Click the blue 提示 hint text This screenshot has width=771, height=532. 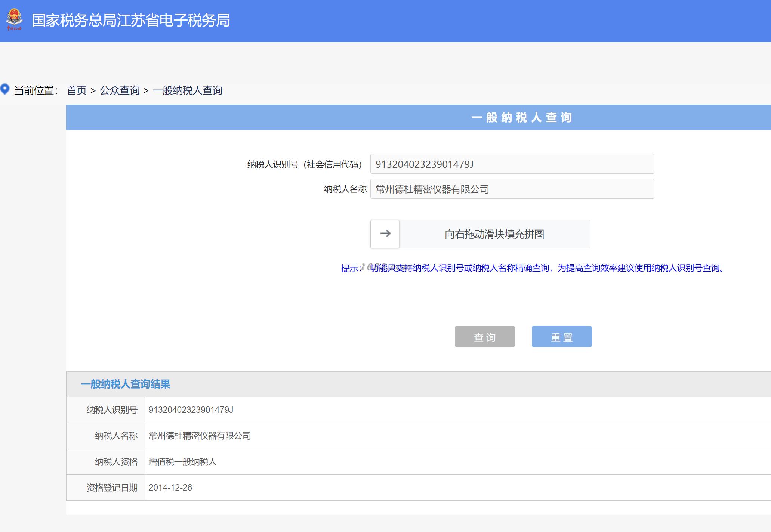click(533, 268)
